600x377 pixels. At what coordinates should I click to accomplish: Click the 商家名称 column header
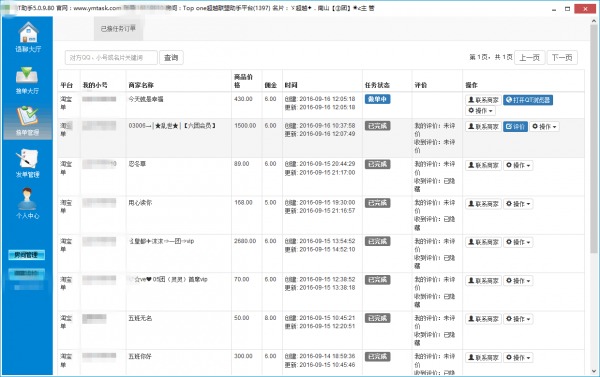click(141, 85)
